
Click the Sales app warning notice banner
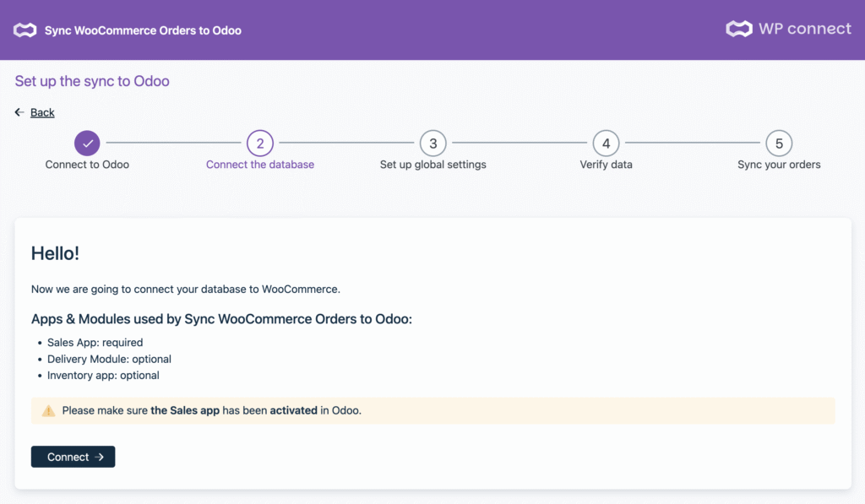pos(432,411)
